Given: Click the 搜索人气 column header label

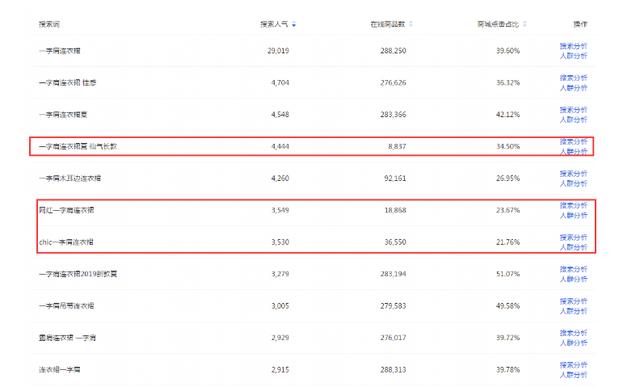Looking at the screenshot, I should click(x=274, y=24).
